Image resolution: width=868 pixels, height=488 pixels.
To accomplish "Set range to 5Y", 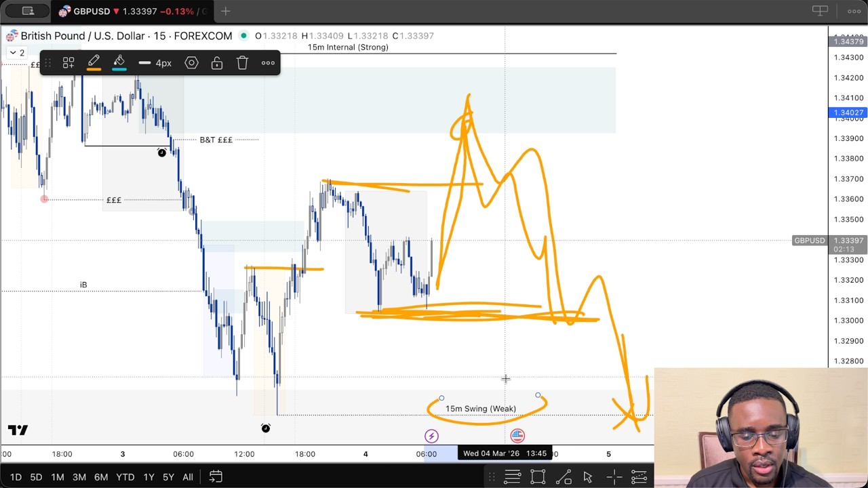I will click(x=168, y=477).
